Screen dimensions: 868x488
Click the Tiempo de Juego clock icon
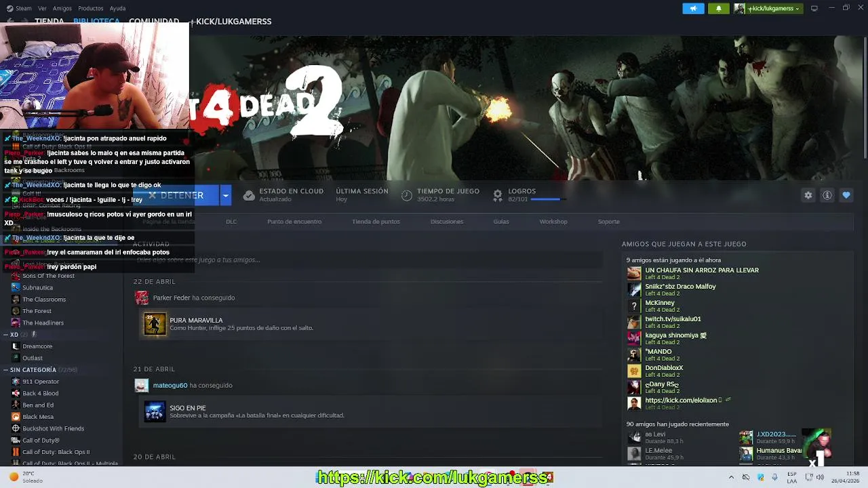coord(406,195)
